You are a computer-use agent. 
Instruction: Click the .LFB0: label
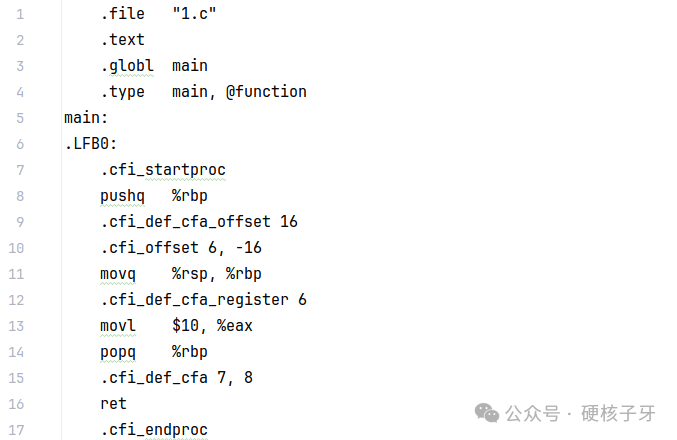coord(91,144)
